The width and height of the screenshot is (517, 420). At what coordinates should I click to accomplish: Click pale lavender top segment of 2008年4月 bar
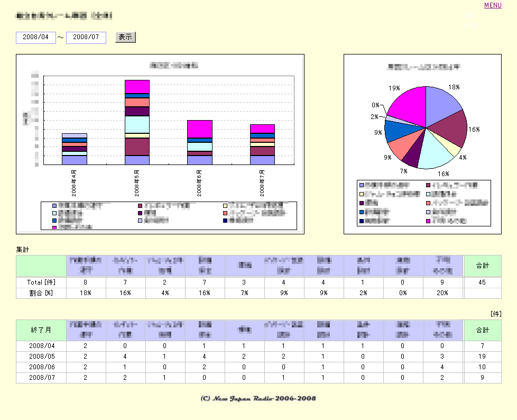point(75,135)
